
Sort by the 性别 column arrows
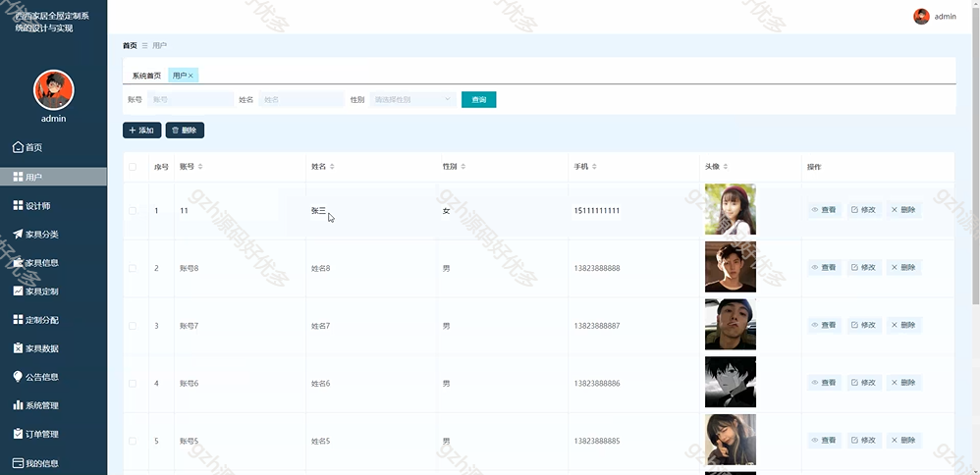coord(463,167)
